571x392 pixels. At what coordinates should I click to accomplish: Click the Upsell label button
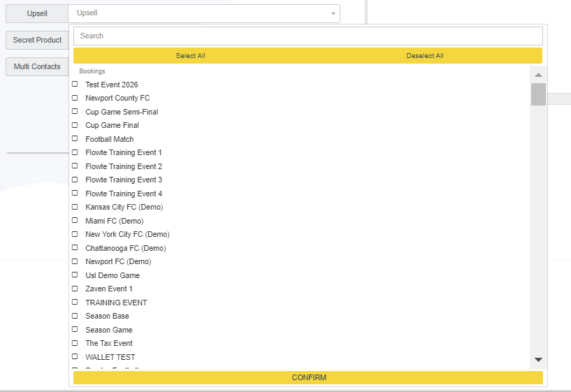pyautogui.click(x=37, y=13)
